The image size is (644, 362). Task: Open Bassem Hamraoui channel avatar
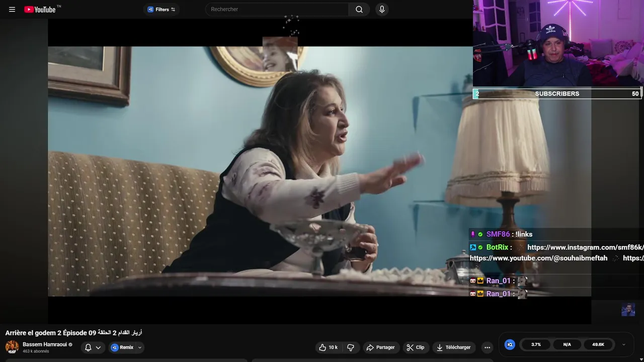(12, 347)
